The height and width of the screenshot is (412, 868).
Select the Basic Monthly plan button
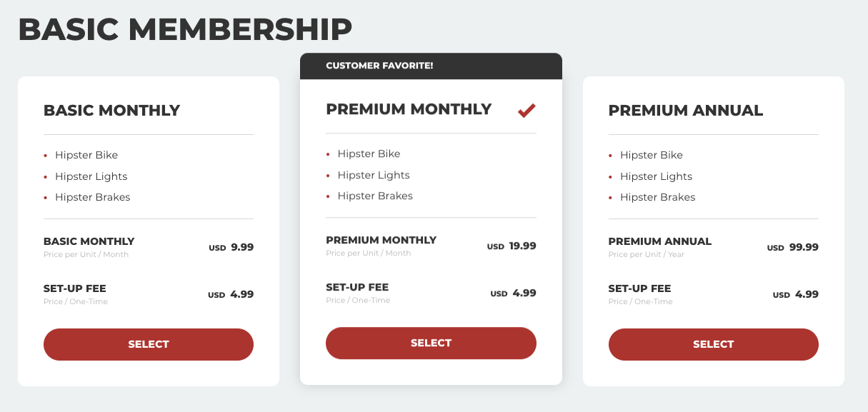[x=149, y=344]
